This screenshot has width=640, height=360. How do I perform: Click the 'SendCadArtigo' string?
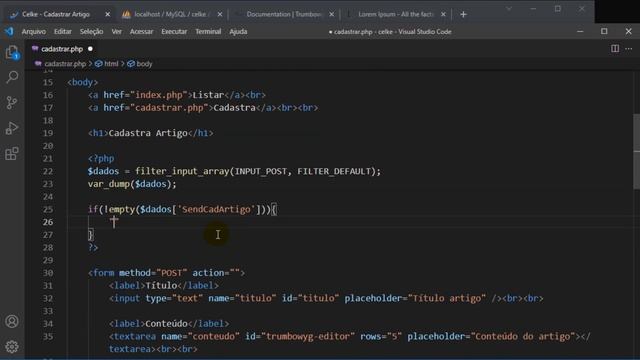point(216,209)
